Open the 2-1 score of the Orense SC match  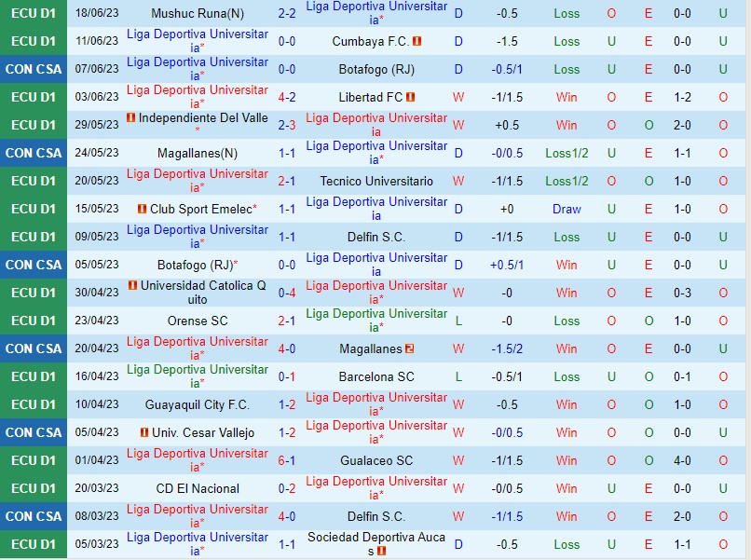tap(287, 321)
